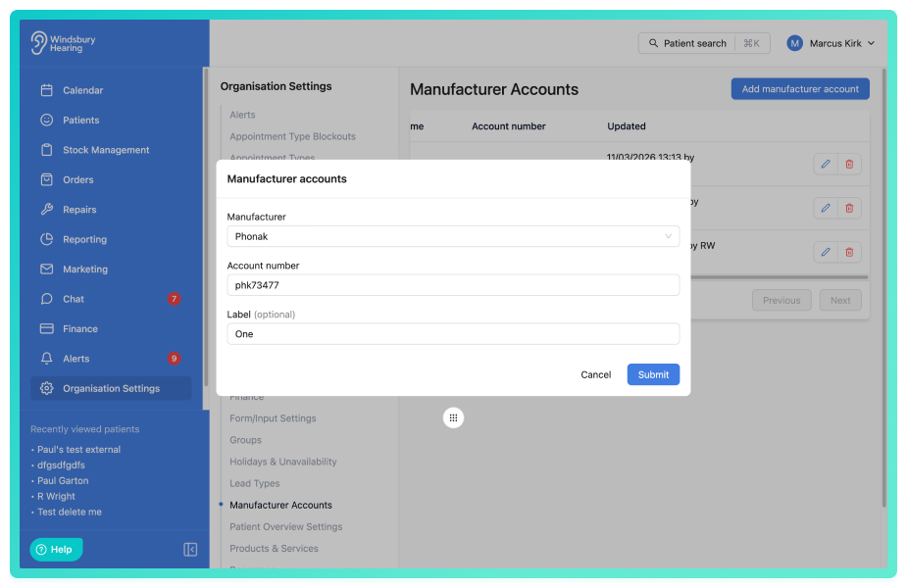The width and height of the screenshot is (907, 588).
Task: Open recently viewed patient dfgsdfgdfs
Action: pyautogui.click(x=61, y=465)
